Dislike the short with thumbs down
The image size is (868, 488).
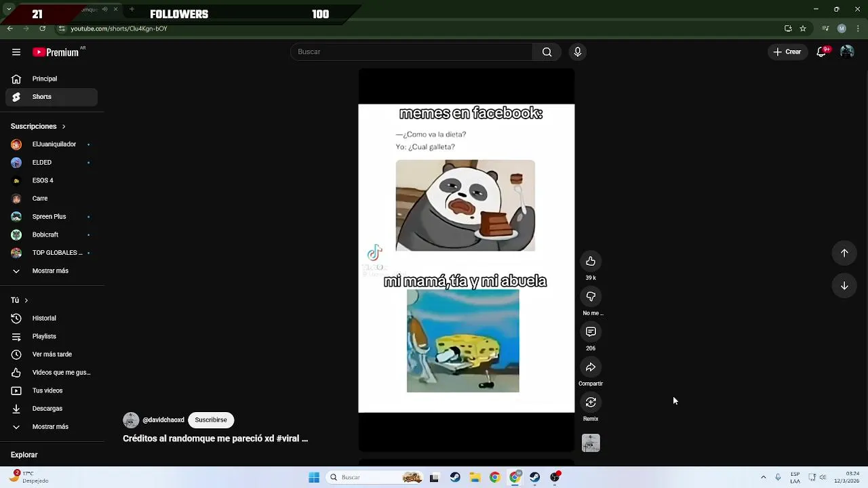(591, 297)
